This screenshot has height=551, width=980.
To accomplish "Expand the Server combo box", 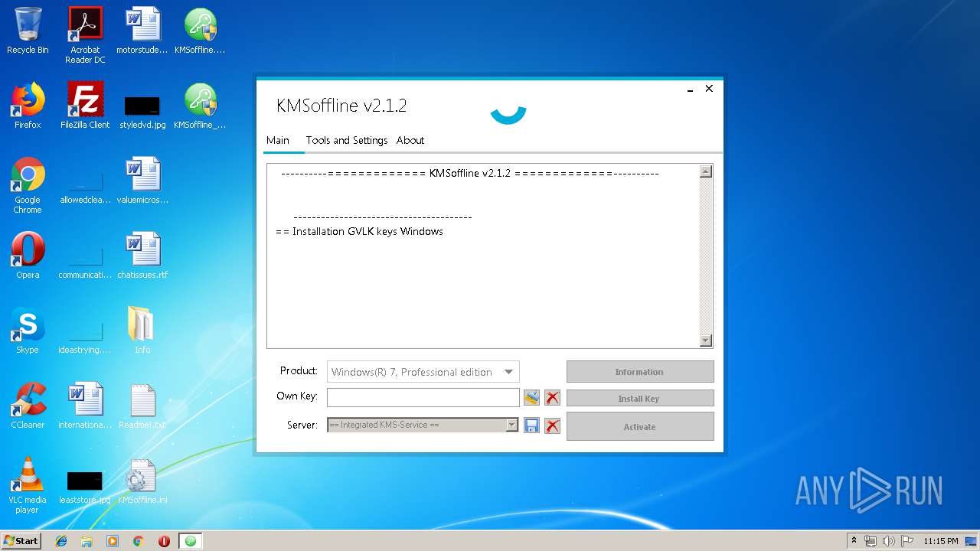I will click(512, 425).
